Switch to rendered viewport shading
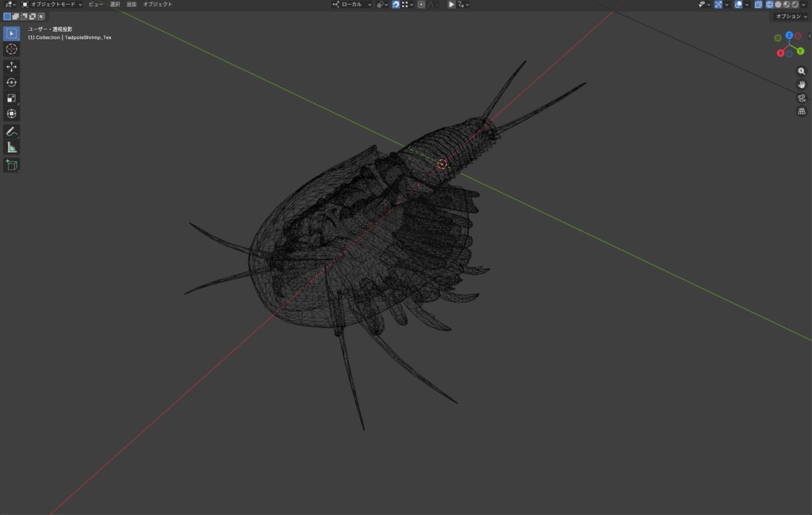 pos(795,4)
